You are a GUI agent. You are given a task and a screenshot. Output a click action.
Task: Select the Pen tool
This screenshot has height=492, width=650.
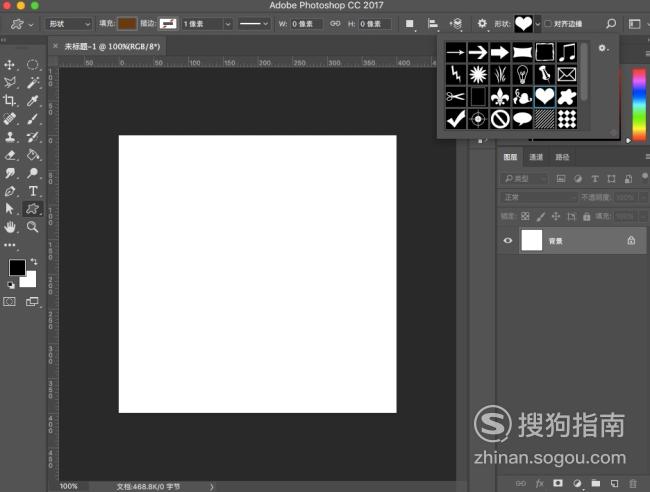coord(10,191)
